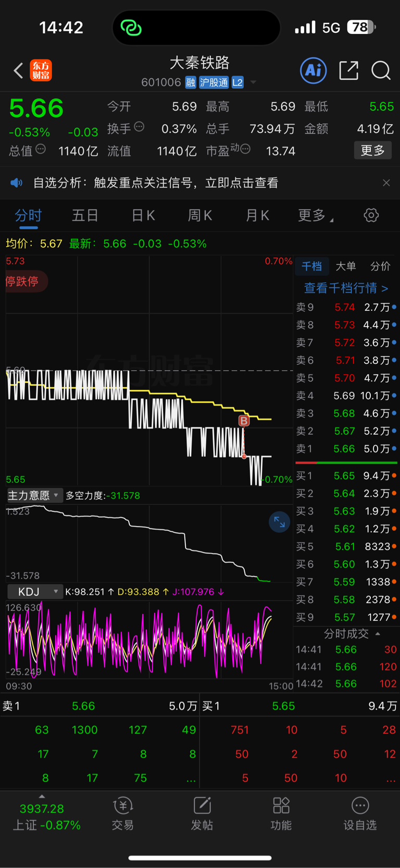Dismiss the 自选分析 notice banner
Image resolution: width=400 pixels, height=868 pixels.
(386, 182)
